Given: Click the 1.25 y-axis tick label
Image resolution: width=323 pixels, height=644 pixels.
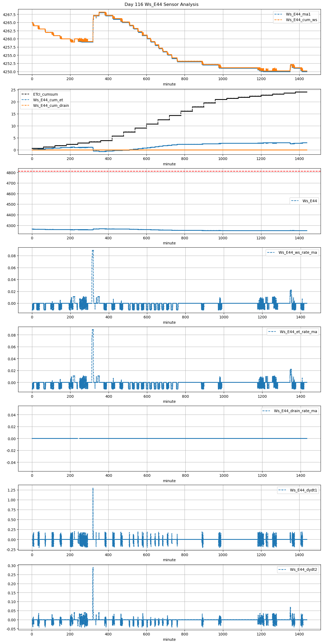Looking at the screenshot, I should point(11,490).
